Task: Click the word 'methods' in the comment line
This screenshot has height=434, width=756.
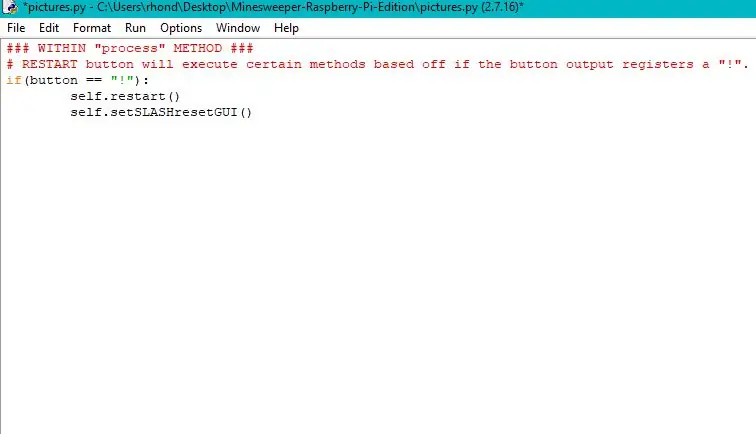Action: tap(338, 64)
